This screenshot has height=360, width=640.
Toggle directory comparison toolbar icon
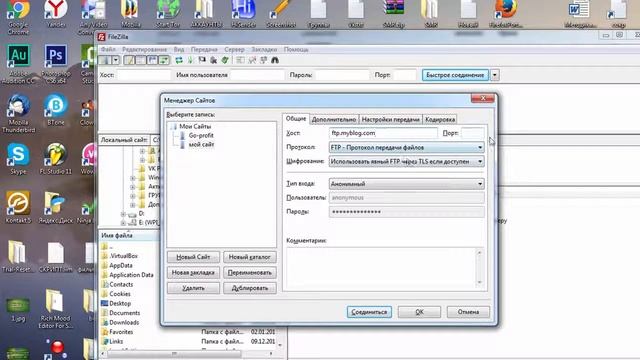click(252, 60)
